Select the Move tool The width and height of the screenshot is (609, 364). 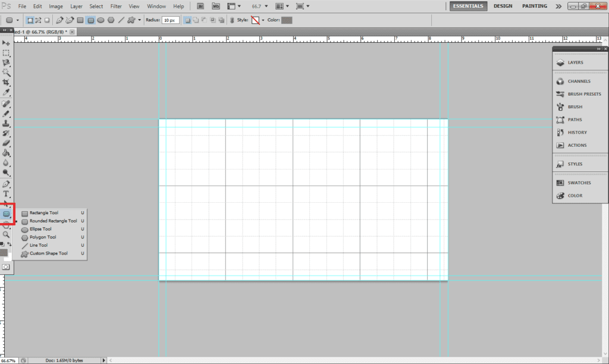[7, 43]
